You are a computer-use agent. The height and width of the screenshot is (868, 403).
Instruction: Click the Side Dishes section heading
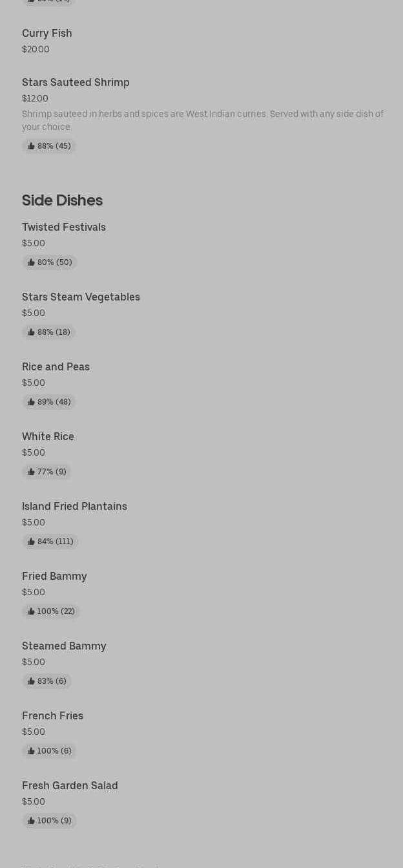(x=62, y=200)
